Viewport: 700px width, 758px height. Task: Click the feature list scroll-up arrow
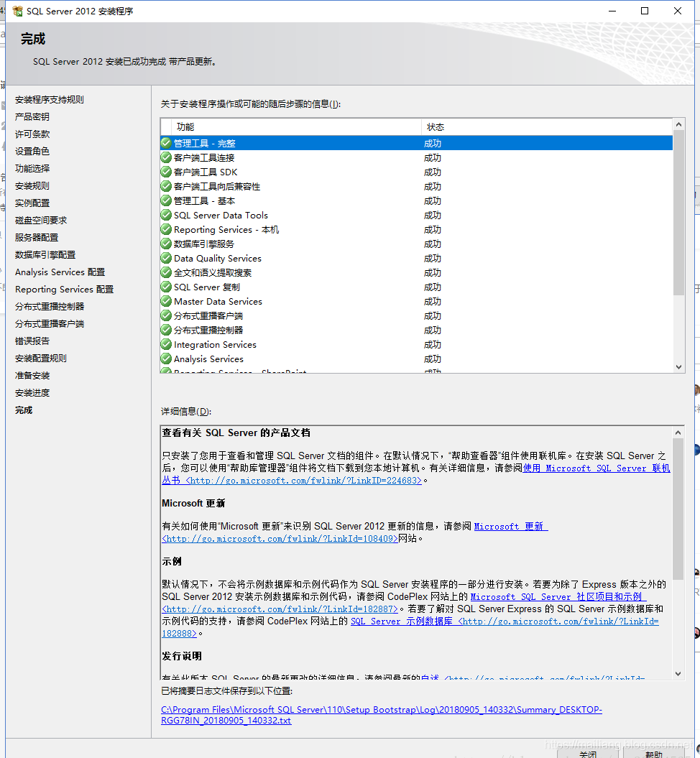click(x=678, y=125)
